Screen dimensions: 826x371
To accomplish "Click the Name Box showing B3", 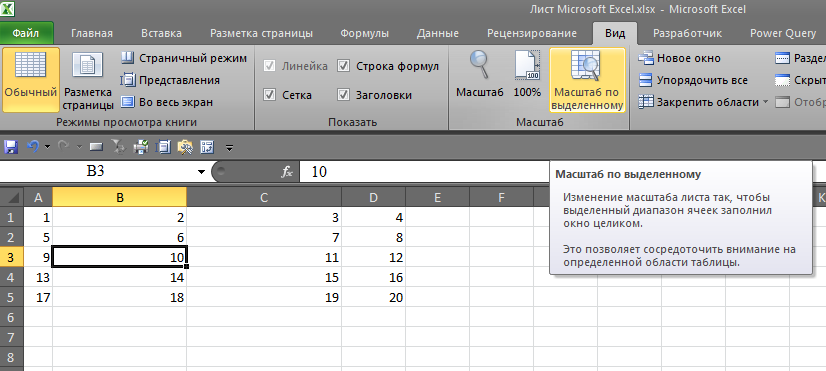I will coord(96,172).
